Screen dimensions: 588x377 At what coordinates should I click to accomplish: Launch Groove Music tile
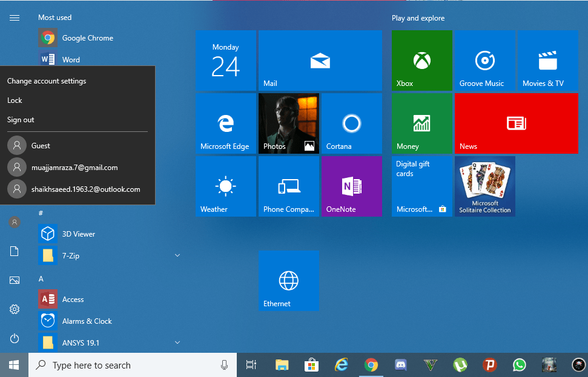(484, 61)
